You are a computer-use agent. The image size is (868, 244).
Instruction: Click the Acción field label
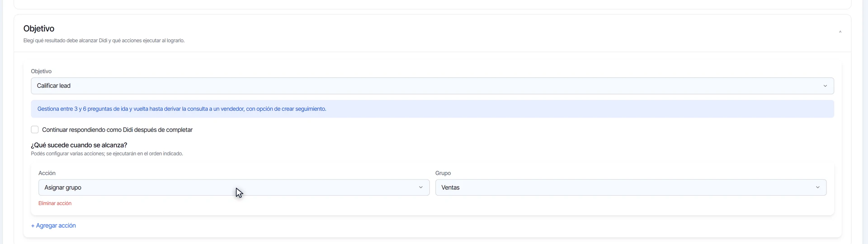47,173
